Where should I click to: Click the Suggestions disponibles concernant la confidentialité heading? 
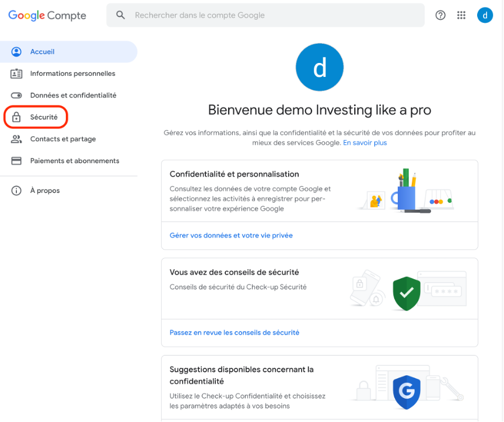coord(242,375)
